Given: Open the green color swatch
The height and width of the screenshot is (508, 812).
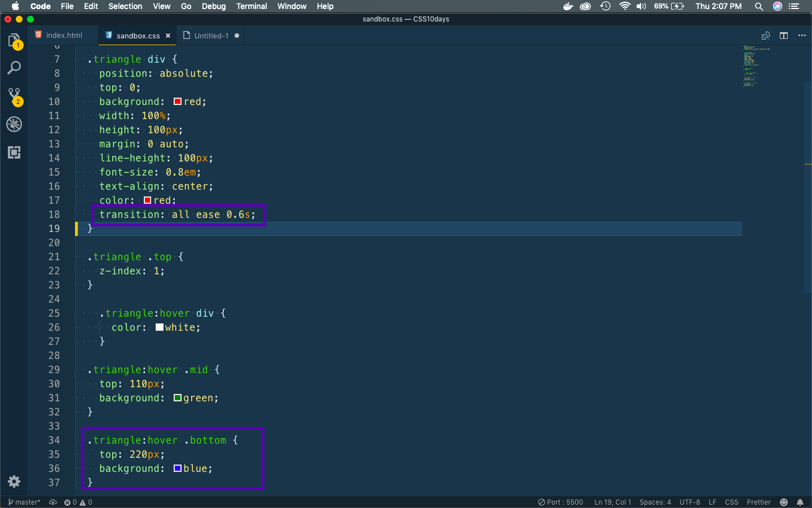Looking at the screenshot, I should tap(178, 398).
